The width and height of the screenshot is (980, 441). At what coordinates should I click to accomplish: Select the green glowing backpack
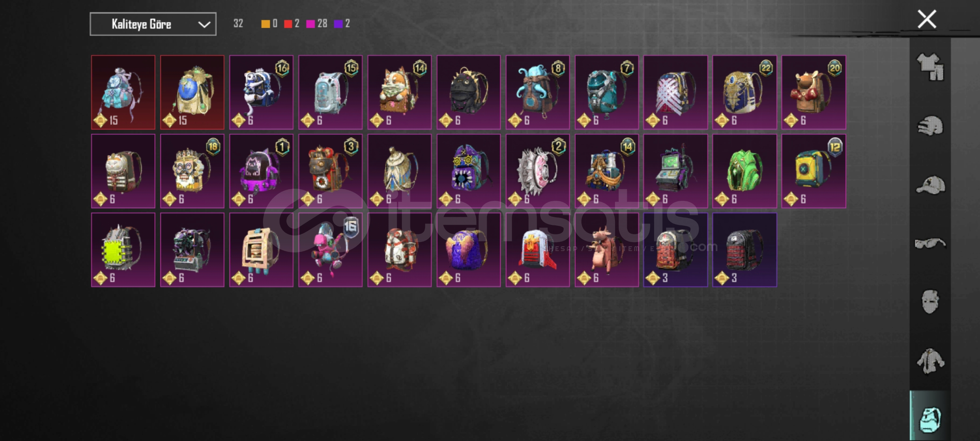(745, 171)
